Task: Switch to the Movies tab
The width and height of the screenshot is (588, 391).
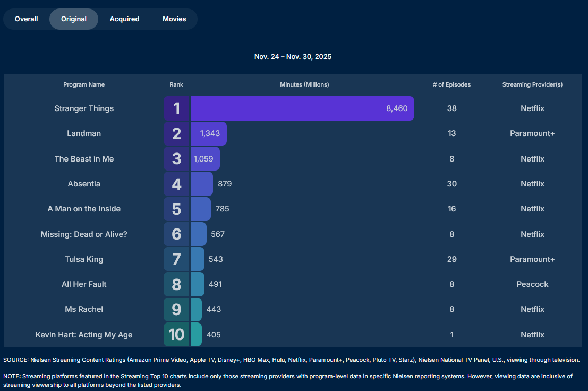Action: [x=174, y=19]
